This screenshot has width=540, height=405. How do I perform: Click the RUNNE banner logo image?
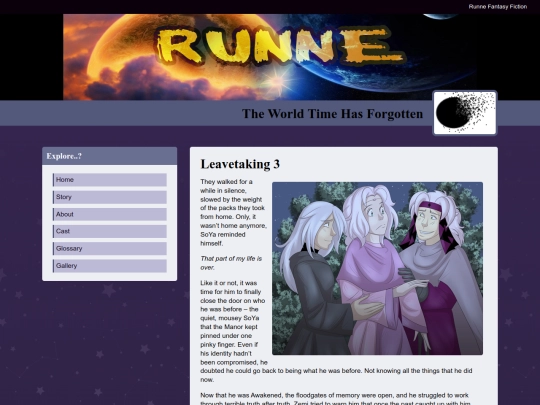tap(270, 57)
